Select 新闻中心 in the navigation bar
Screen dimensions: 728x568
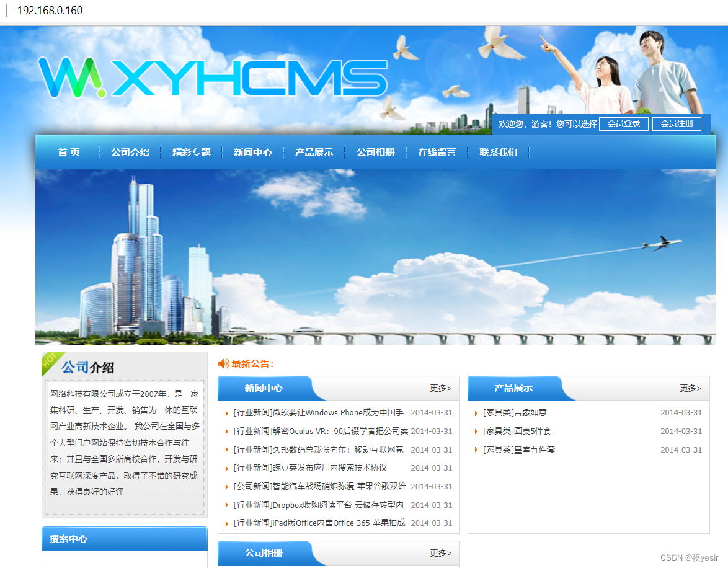252,152
